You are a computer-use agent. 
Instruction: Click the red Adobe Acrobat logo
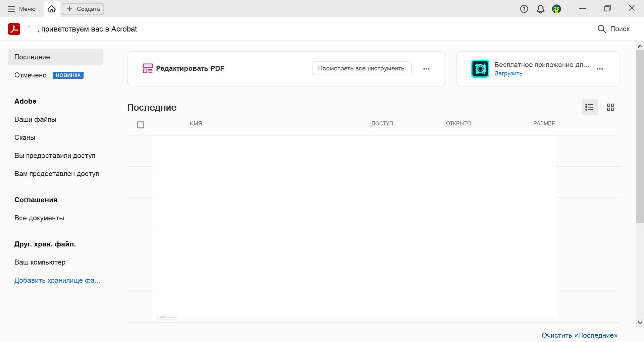click(14, 29)
